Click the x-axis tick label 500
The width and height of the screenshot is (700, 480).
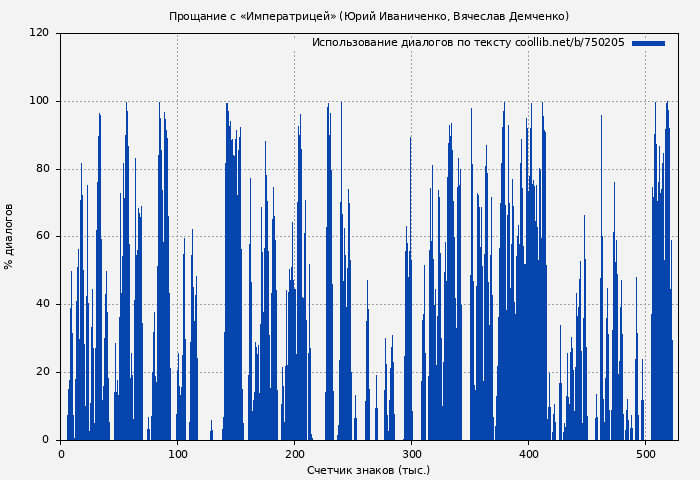(x=645, y=454)
